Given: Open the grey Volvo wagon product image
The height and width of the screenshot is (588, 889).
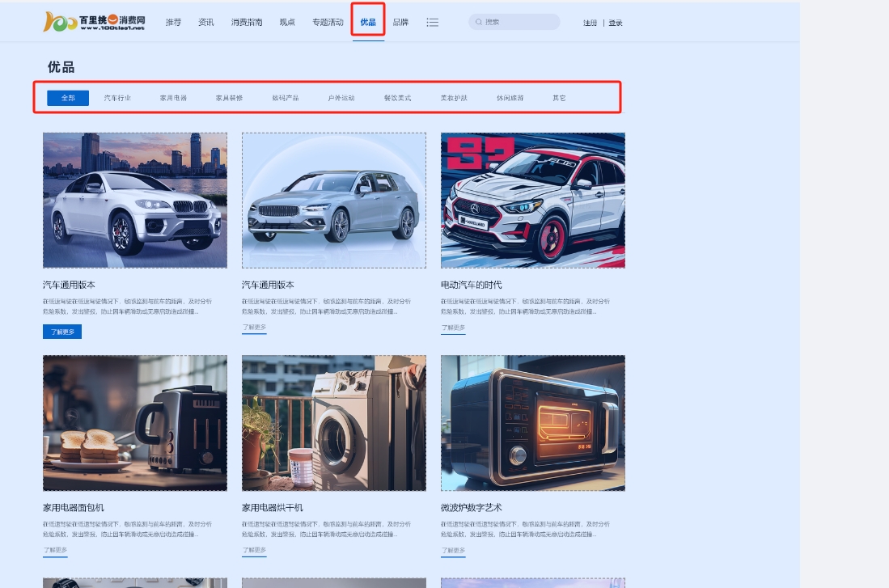Looking at the screenshot, I should pyautogui.click(x=334, y=200).
